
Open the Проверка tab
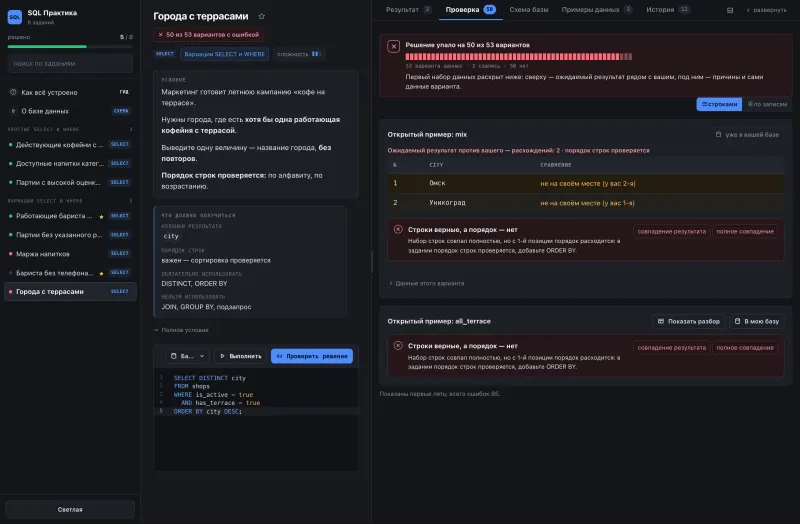tap(470, 10)
